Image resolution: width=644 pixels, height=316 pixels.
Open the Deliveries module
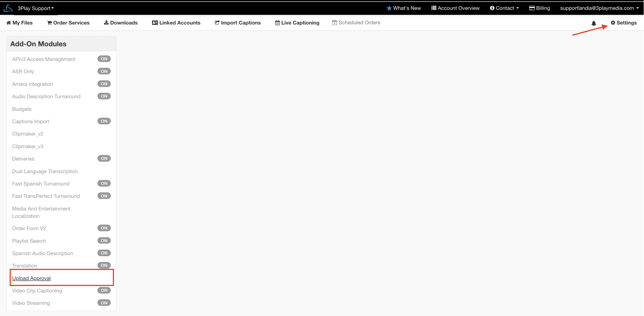(23, 159)
